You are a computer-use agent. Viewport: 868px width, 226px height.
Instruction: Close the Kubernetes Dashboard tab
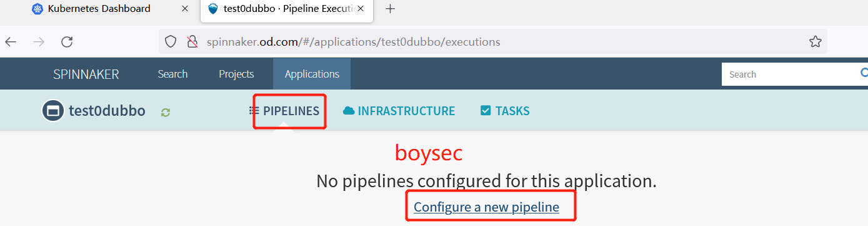click(x=184, y=9)
